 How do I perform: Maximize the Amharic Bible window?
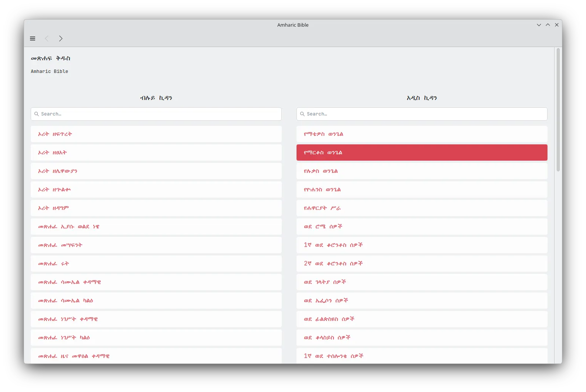[548, 25]
